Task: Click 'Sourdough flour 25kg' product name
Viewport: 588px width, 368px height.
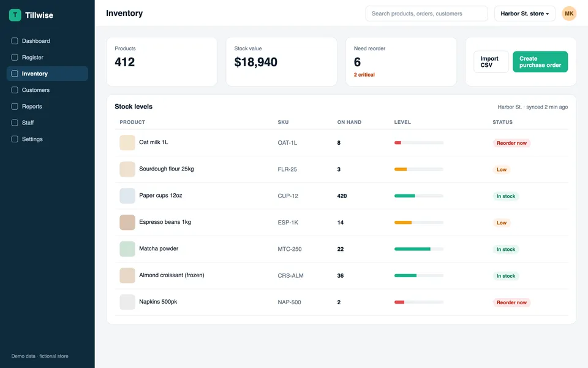Action: (x=167, y=169)
